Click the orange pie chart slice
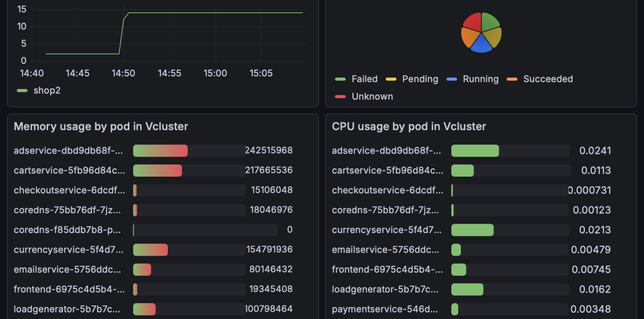This screenshot has width=644, height=319. pyautogui.click(x=469, y=37)
